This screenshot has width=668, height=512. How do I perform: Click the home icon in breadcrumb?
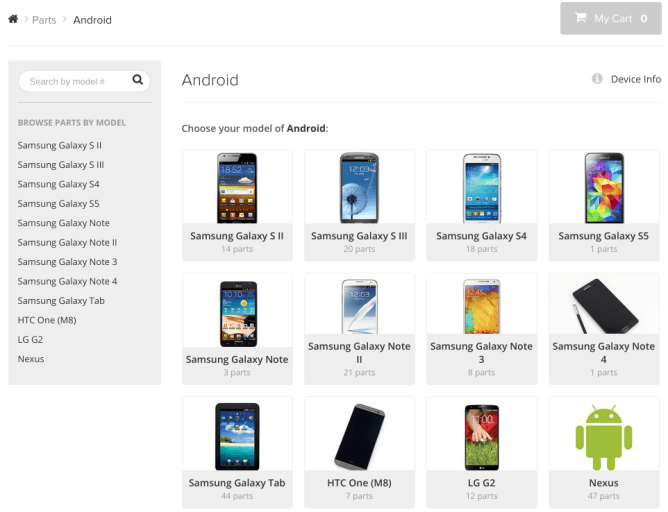(13, 20)
